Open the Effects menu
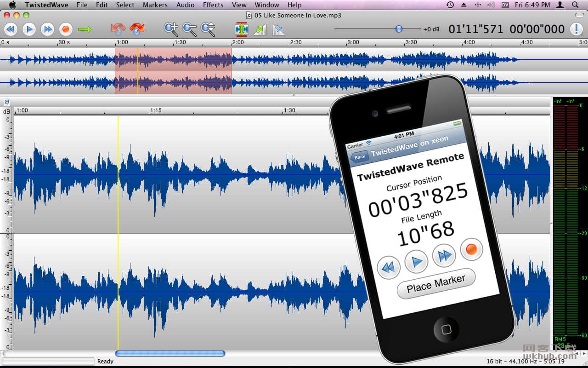This screenshot has width=588, height=368. click(x=213, y=5)
